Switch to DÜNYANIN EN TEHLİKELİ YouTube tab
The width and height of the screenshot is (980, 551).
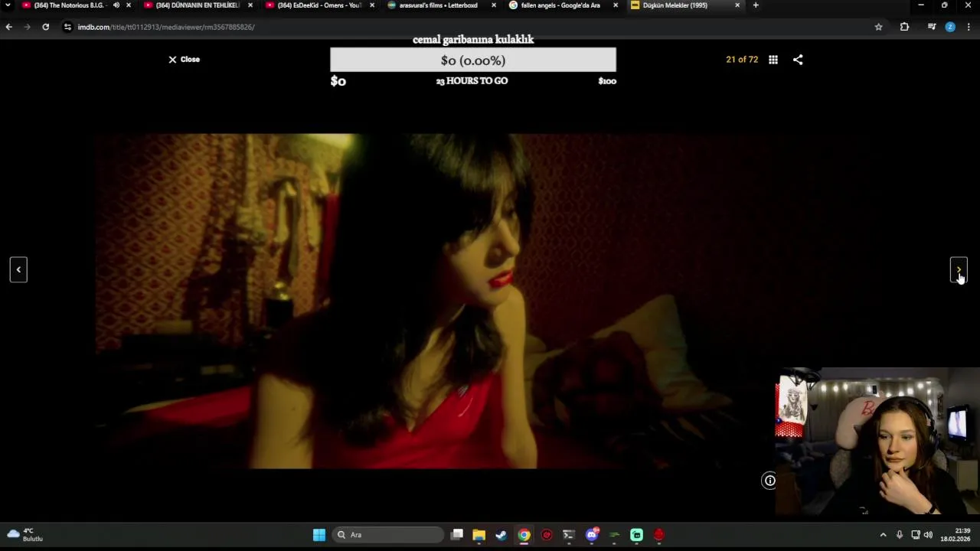pos(193,5)
